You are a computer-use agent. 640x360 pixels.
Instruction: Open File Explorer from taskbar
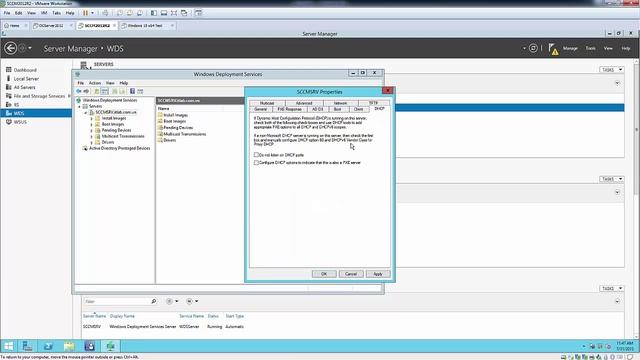pos(69,346)
